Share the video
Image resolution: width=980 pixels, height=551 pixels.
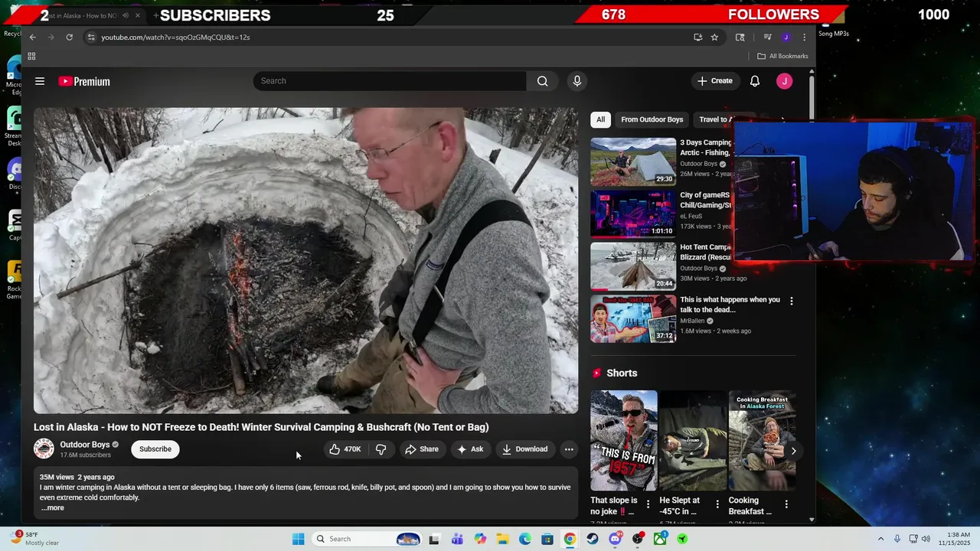[x=422, y=449]
